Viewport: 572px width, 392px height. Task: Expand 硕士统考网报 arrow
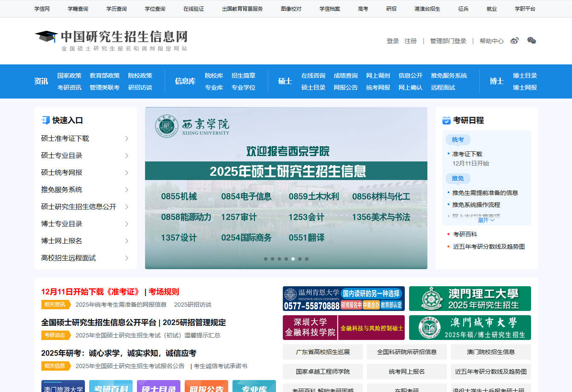coord(127,173)
